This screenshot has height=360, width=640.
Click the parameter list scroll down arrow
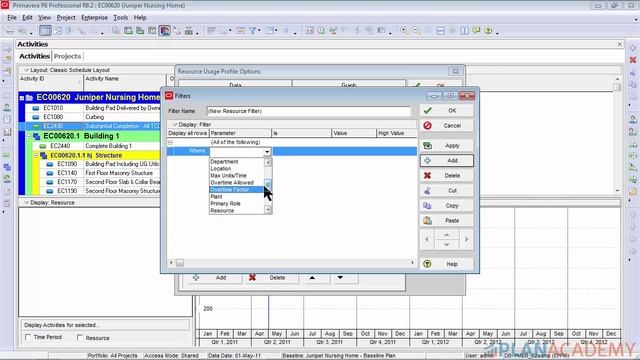point(268,210)
